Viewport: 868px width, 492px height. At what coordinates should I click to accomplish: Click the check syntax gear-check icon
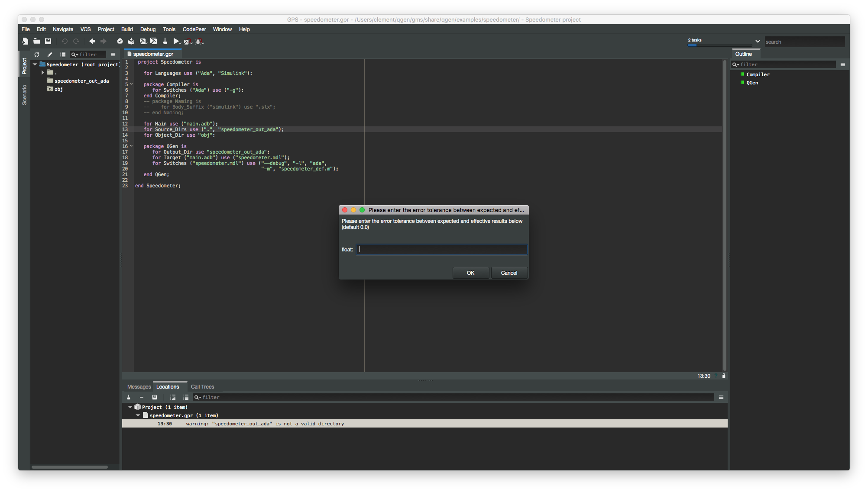point(120,41)
